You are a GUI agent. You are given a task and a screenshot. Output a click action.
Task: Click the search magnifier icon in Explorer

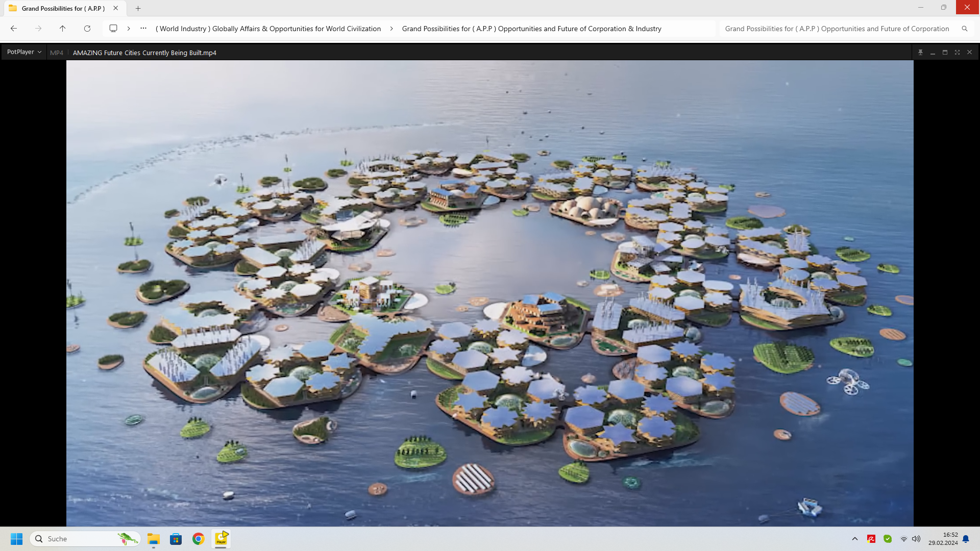[965, 29]
